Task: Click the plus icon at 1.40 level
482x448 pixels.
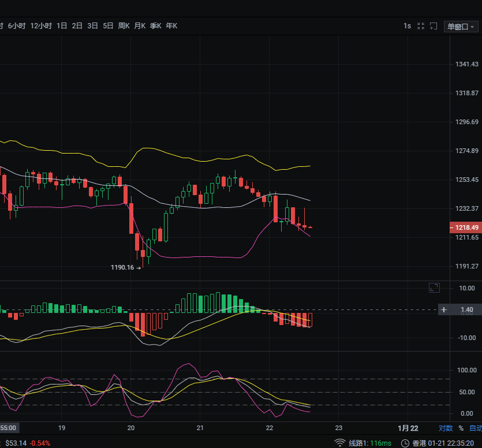Action: click(444, 310)
